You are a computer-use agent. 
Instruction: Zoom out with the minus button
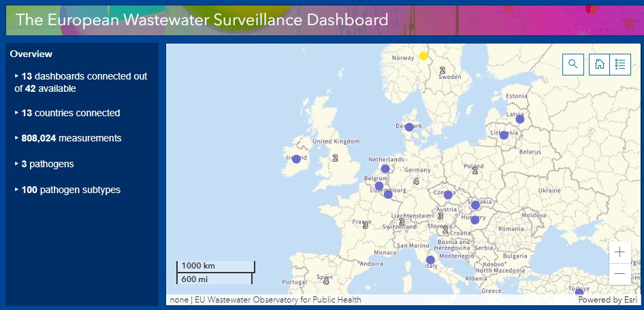pyautogui.click(x=619, y=274)
